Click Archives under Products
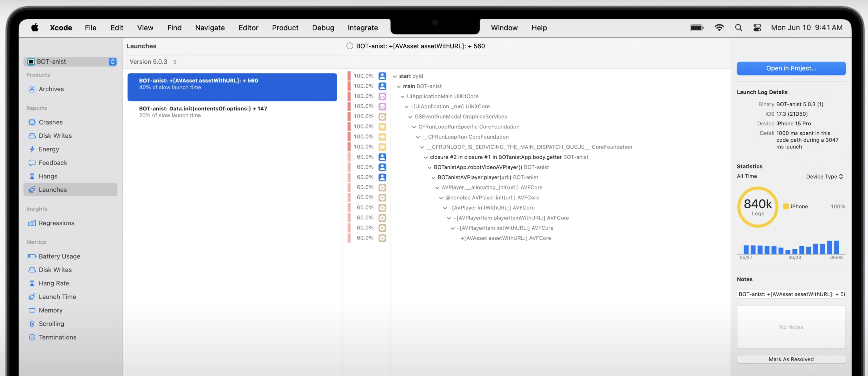The width and height of the screenshot is (868, 376). point(51,89)
